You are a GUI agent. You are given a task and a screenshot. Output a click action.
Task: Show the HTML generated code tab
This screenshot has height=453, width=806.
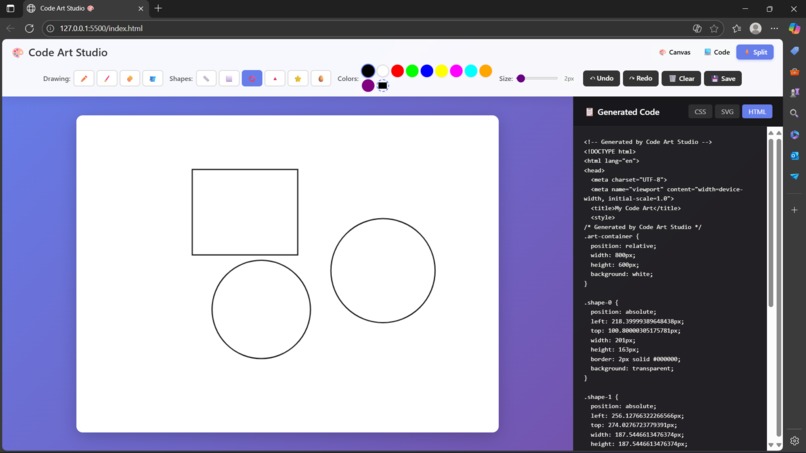pos(757,112)
